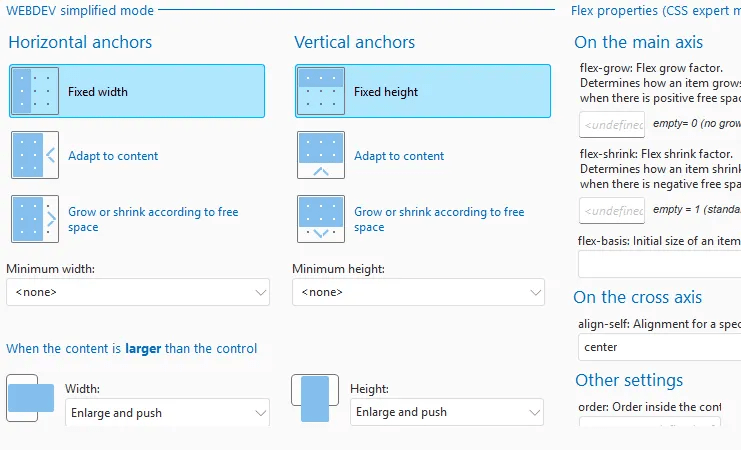Click the width overflow preview icon
The image size is (741, 450).
tap(30, 399)
